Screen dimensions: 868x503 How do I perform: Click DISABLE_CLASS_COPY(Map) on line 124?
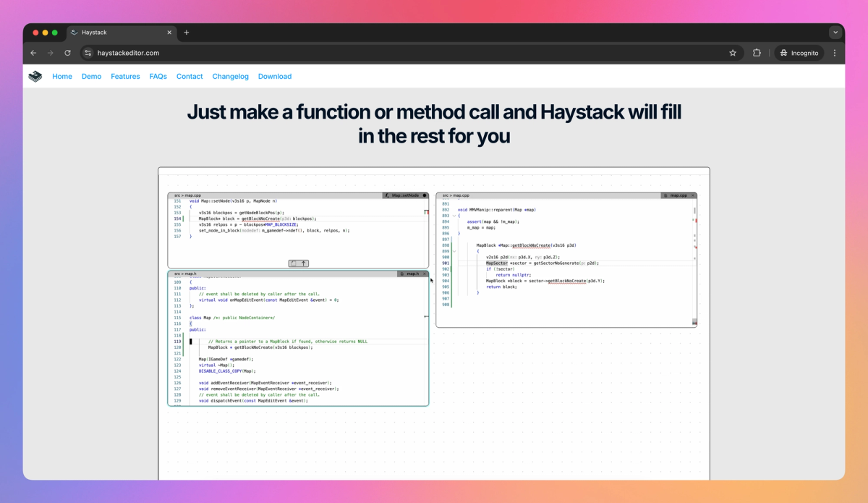click(227, 371)
